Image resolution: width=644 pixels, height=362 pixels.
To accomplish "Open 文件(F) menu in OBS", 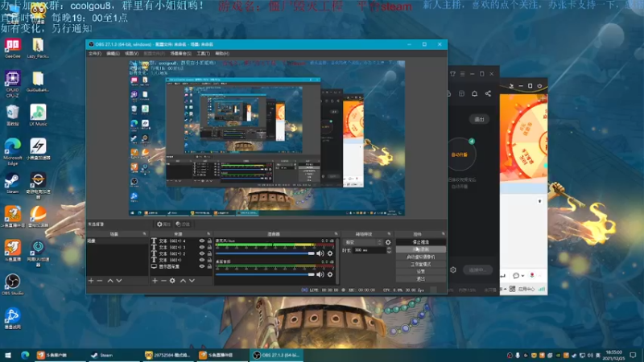I will [x=95, y=53].
